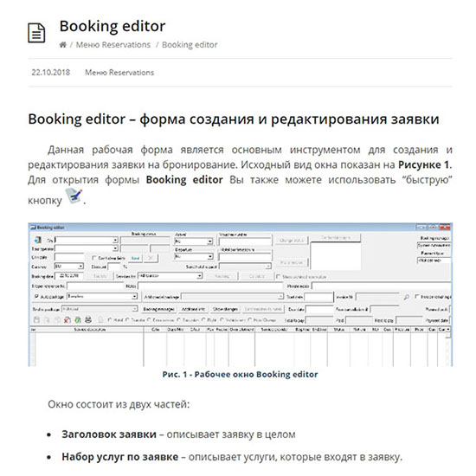
Task: Expand the Arrival dropdown
Action: coord(209,241)
